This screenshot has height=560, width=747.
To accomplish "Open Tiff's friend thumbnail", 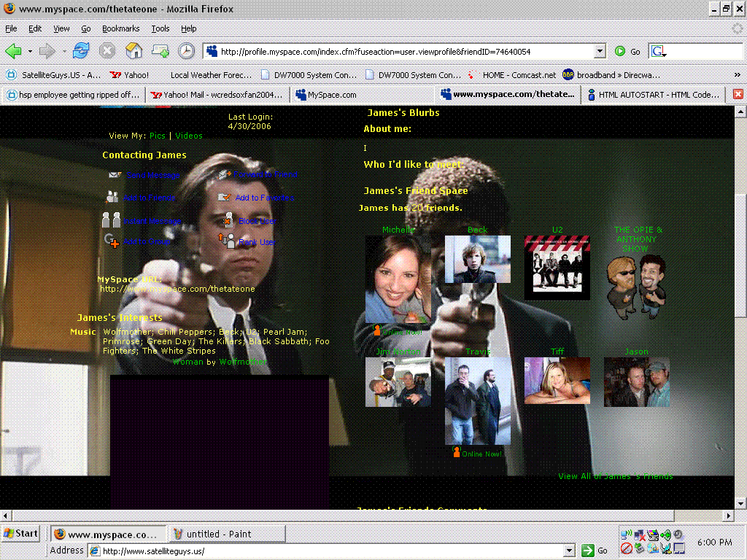I will (557, 381).
